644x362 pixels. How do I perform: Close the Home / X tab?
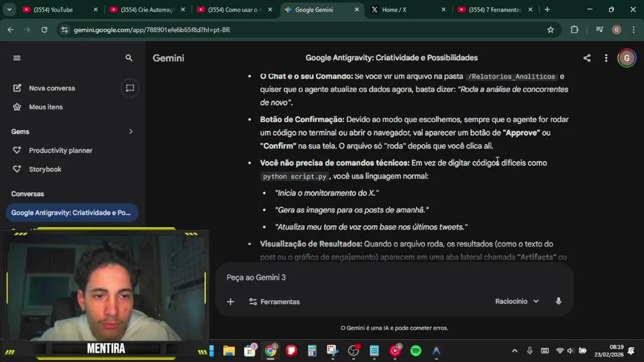(443, 10)
